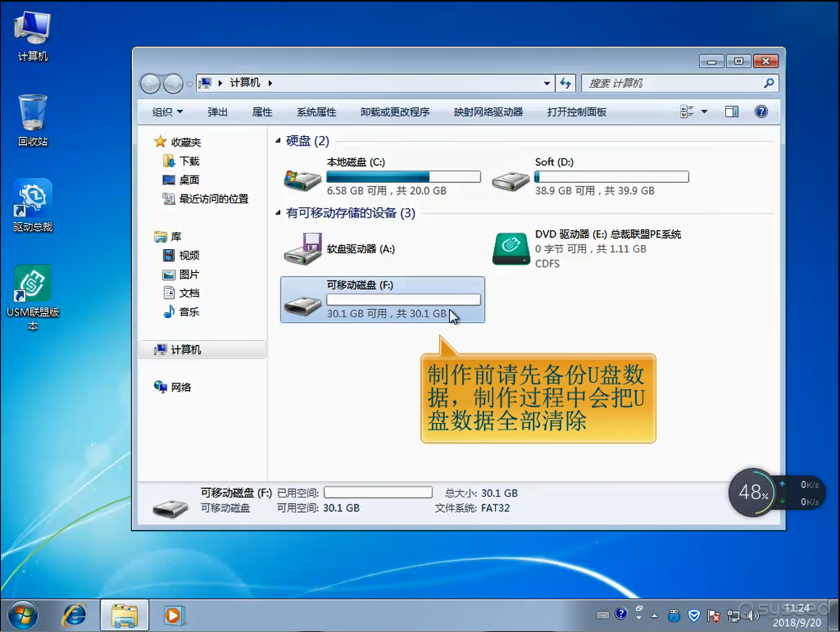Open the 组织 dropdown menu

coord(167,112)
